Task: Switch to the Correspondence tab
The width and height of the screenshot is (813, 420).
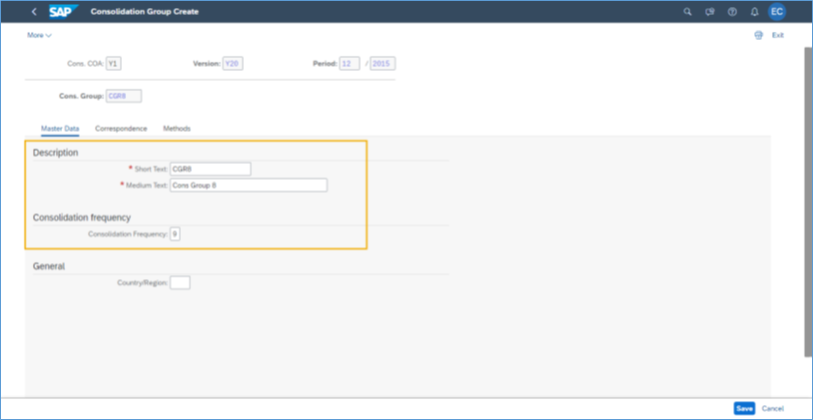Action: [x=121, y=128]
